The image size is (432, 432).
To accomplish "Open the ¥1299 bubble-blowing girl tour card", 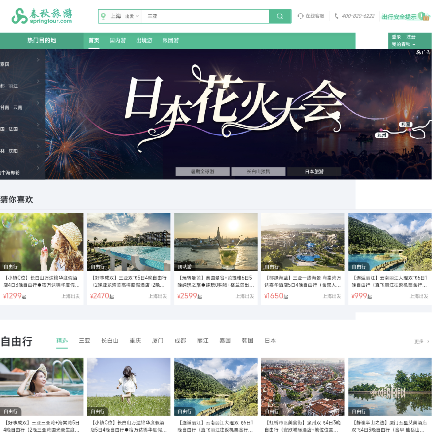I will tap(41, 259).
